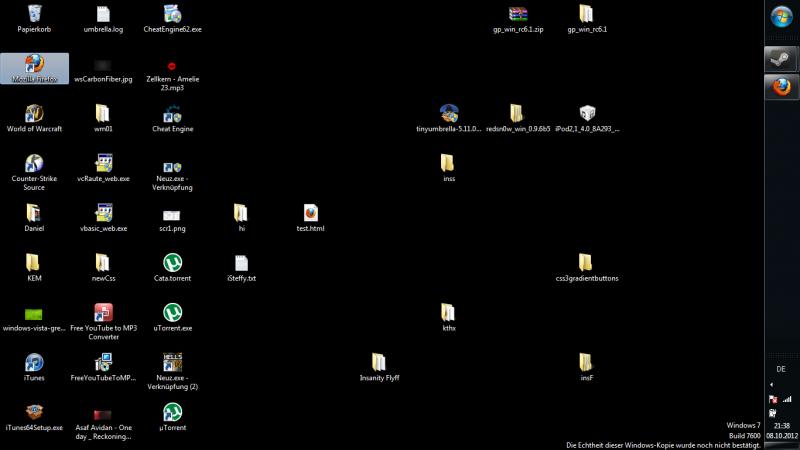The image size is (800, 450).
Task: Click the Cheat Engine shortcut icon
Action: pyautogui.click(x=172, y=113)
